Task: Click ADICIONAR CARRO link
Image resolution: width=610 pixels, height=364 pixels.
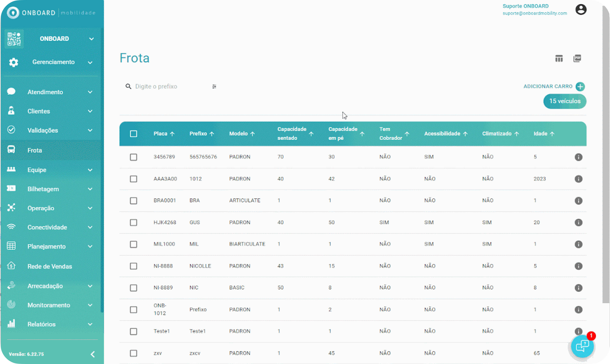Action: (x=548, y=86)
